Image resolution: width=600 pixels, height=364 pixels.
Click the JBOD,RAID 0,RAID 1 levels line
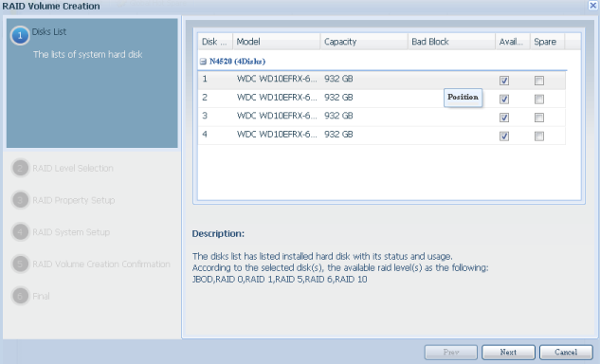pyautogui.click(x=280, y=280)
